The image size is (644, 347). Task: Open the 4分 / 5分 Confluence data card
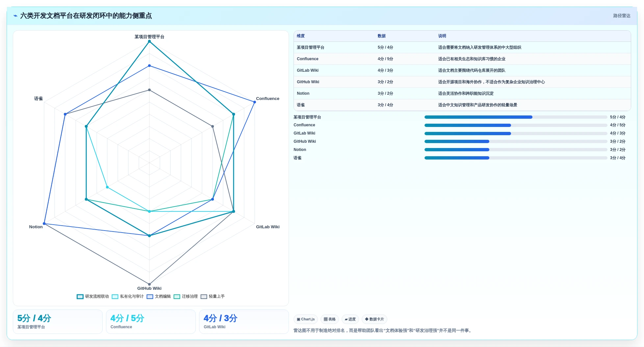(151, 322)
